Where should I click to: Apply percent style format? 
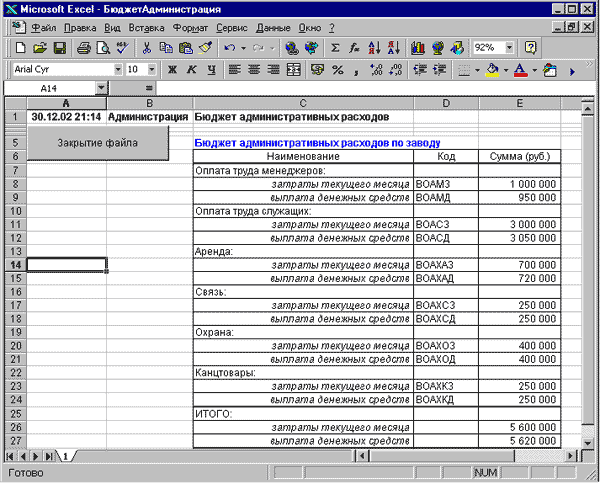pyautogui.click(x=338, y=70)
